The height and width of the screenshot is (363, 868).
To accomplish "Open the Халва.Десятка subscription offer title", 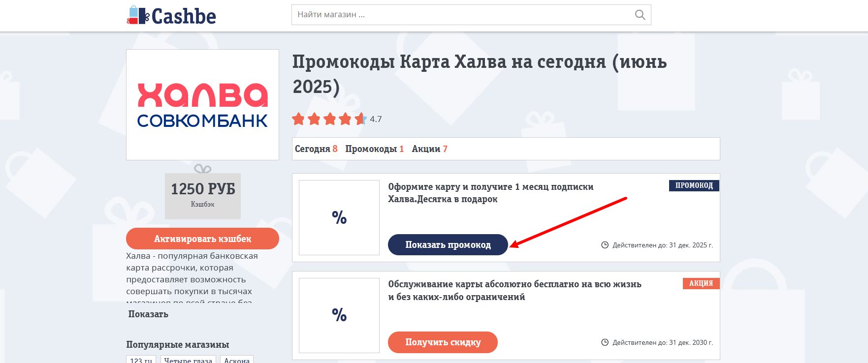I will click(x=491, y=193).
